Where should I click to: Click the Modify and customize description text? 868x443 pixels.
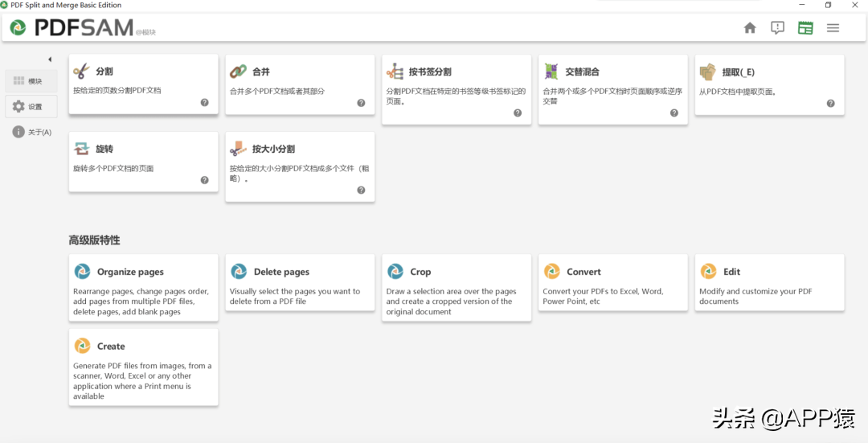click(x=755, y=296)
